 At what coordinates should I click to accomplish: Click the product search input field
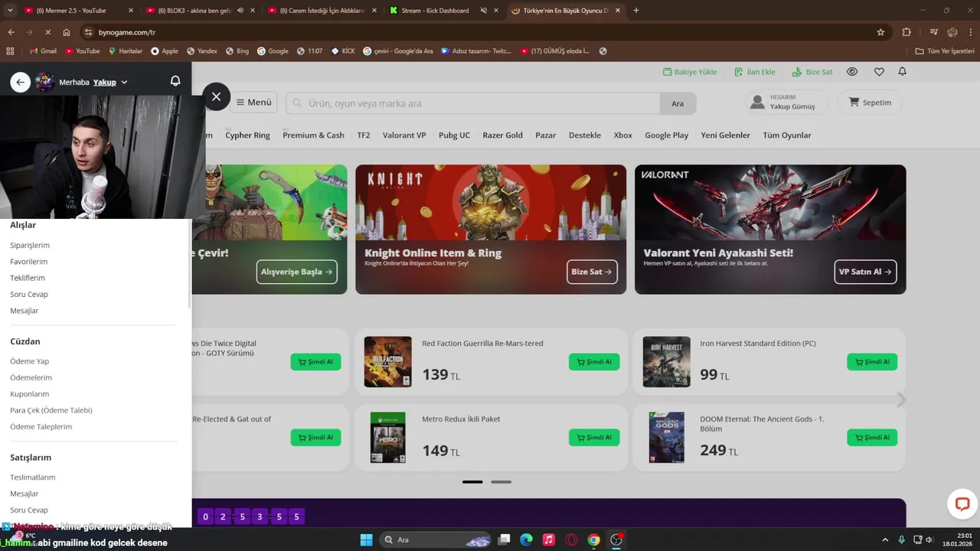pos(474,103)
